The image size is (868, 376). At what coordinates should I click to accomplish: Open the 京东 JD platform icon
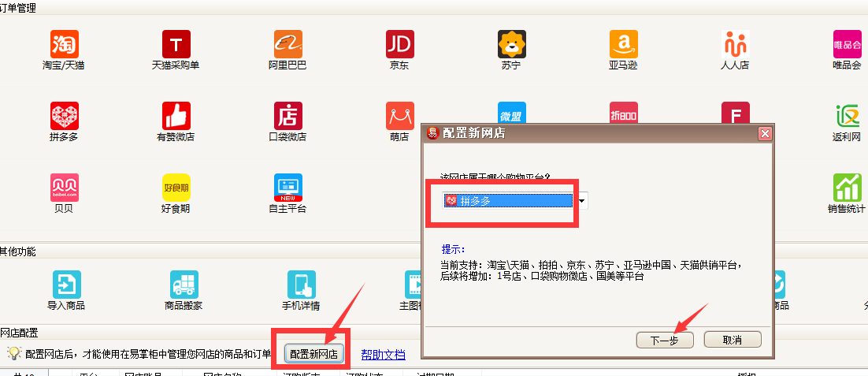click(399, 43)
